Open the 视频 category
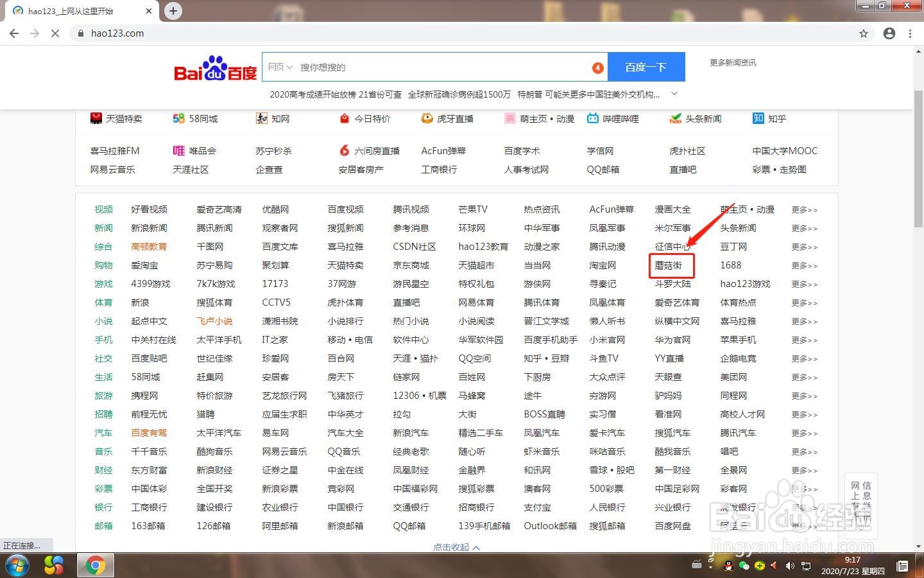The height and width of the screenshot is (578, 924). [x=103, y=209]
